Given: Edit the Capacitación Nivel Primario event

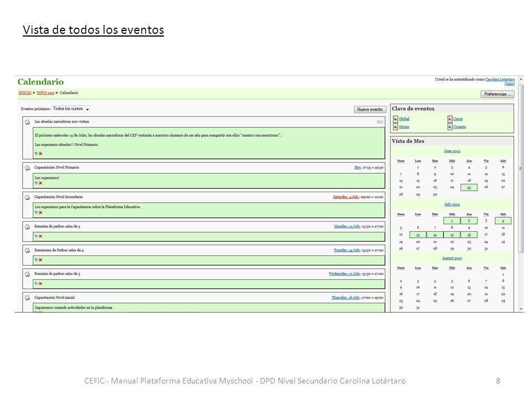Looking at the screenshot, I should pos(37,183).
